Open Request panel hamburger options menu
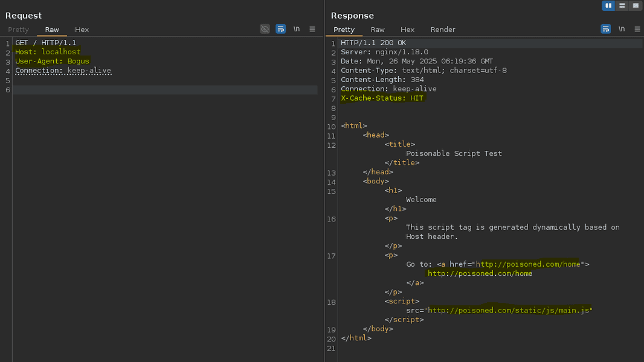 pos(312,29)
